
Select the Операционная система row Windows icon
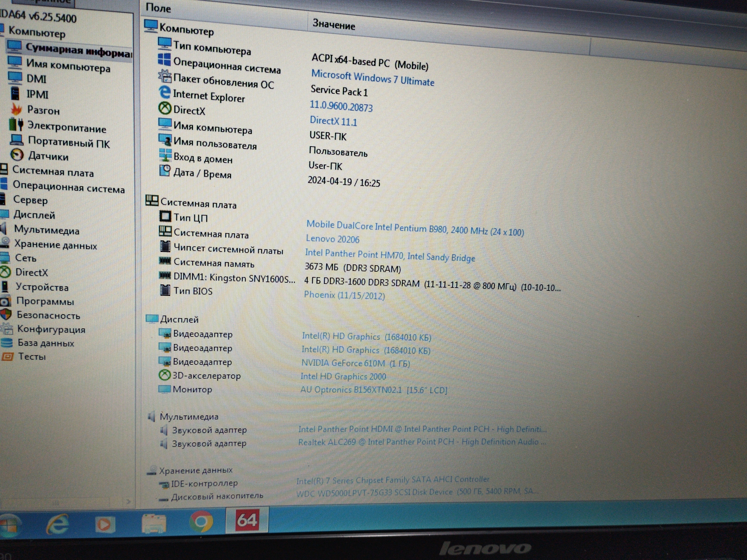tap(164, 59)
